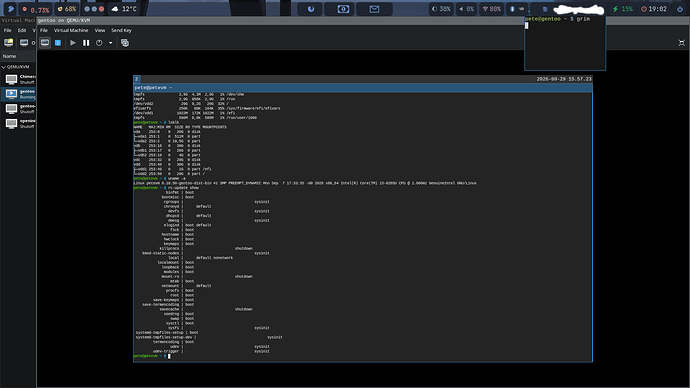Show virtual hardware details icon
Screen dimensions: 690x388
tap(58, 43)
